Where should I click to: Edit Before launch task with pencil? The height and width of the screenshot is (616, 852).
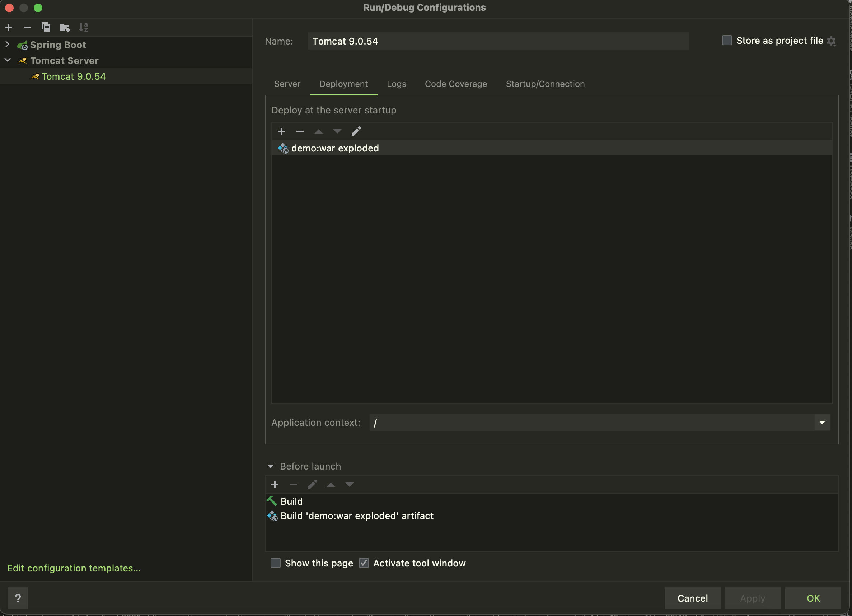312,485
